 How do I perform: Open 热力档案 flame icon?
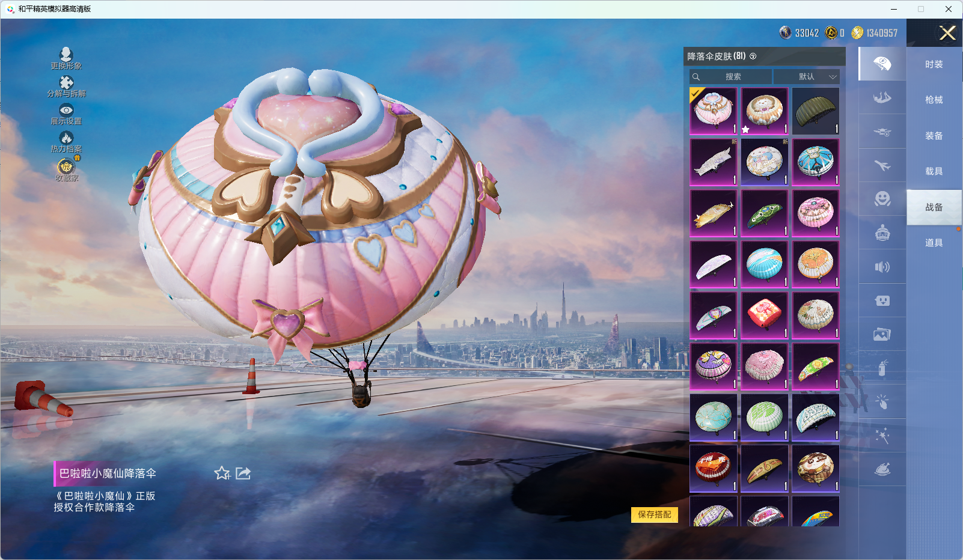(66, 139)
